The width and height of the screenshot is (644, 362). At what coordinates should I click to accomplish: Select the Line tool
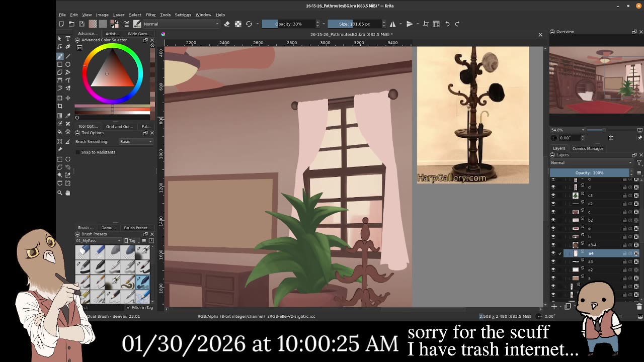68,56
